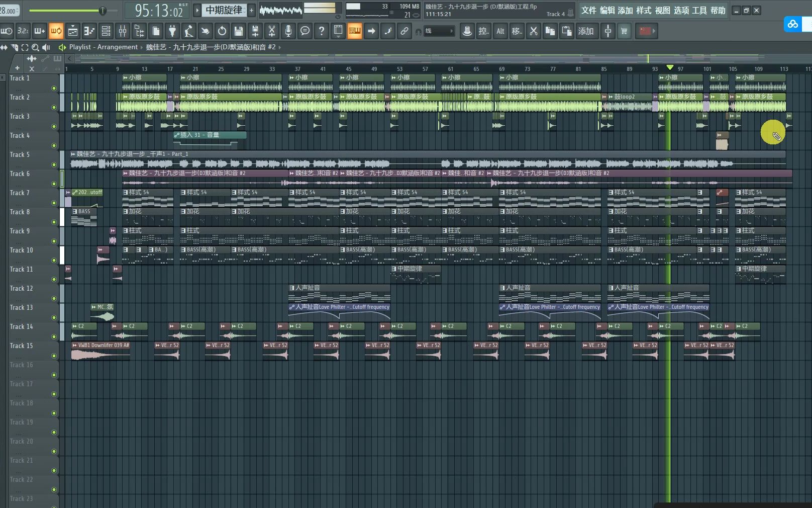
Task: Open the 选项 menu
Action: 681,10
